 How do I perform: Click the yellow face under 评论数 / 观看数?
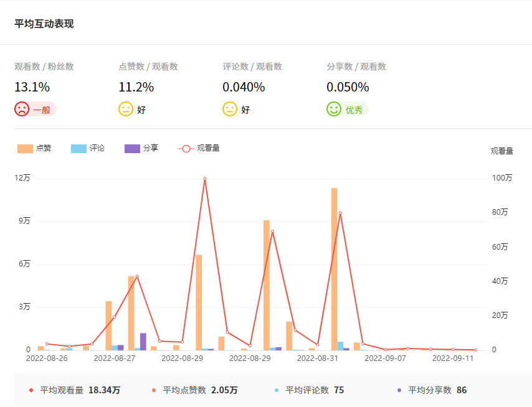tap(230, 109)
